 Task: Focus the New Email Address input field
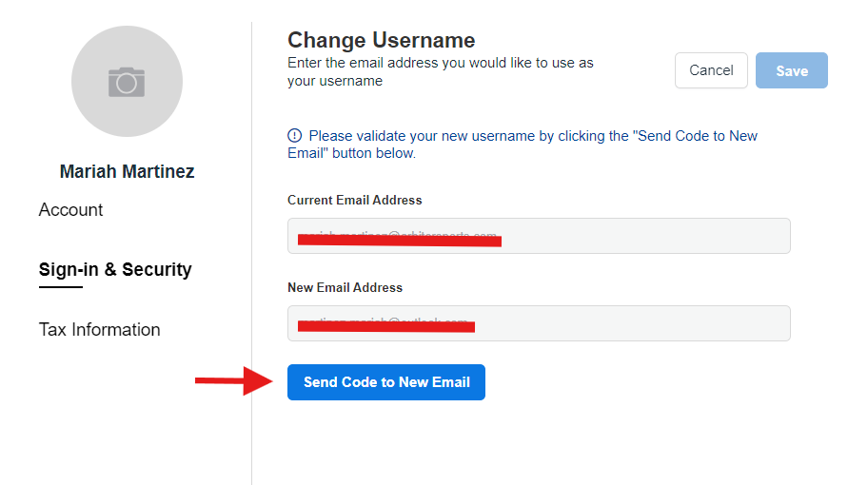pos(539,323)
